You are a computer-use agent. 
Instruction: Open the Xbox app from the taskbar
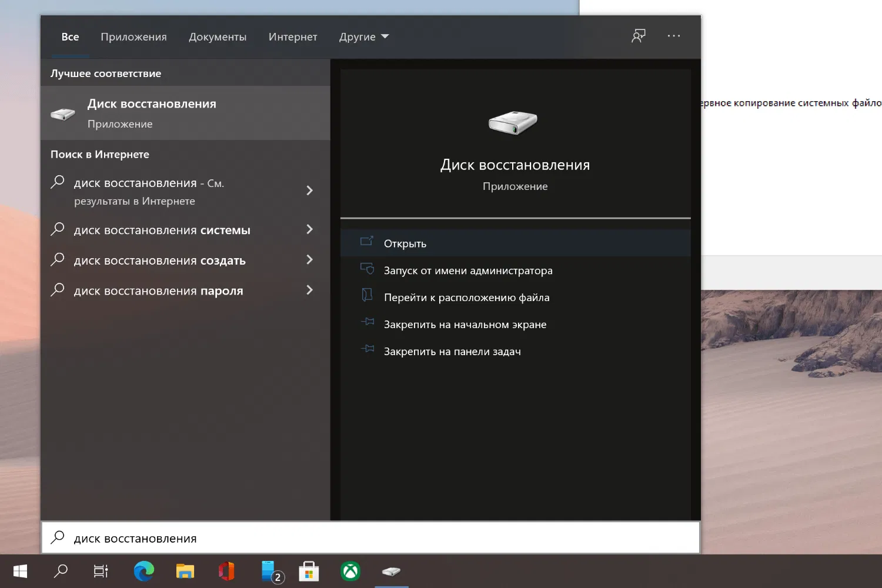pyautogui.click(x=350, y=571)
